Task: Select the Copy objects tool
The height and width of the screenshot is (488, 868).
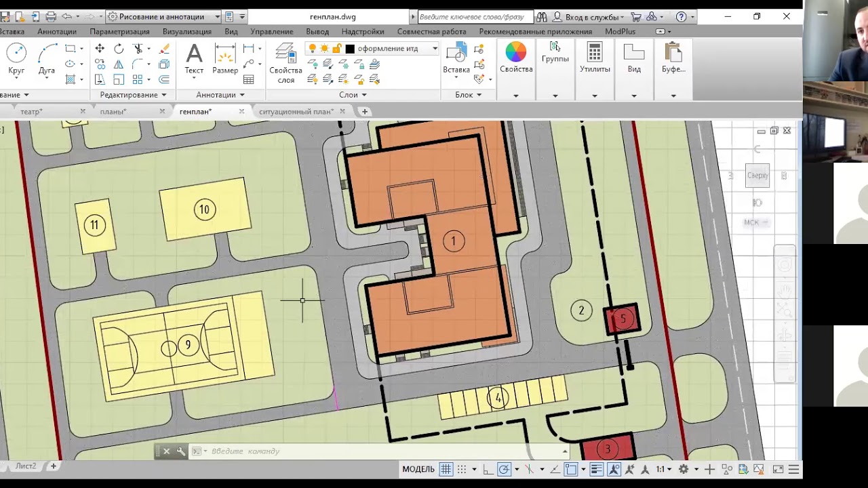Action: 100,64
